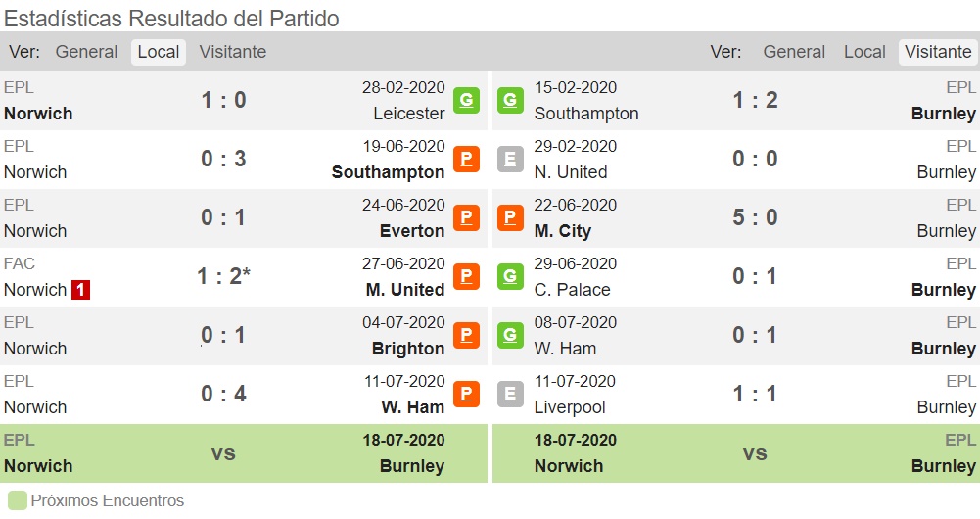Screen dimensions: 980x519
Task: Open the 1 : 2* FA Cup score
Action: click(224, 276)
